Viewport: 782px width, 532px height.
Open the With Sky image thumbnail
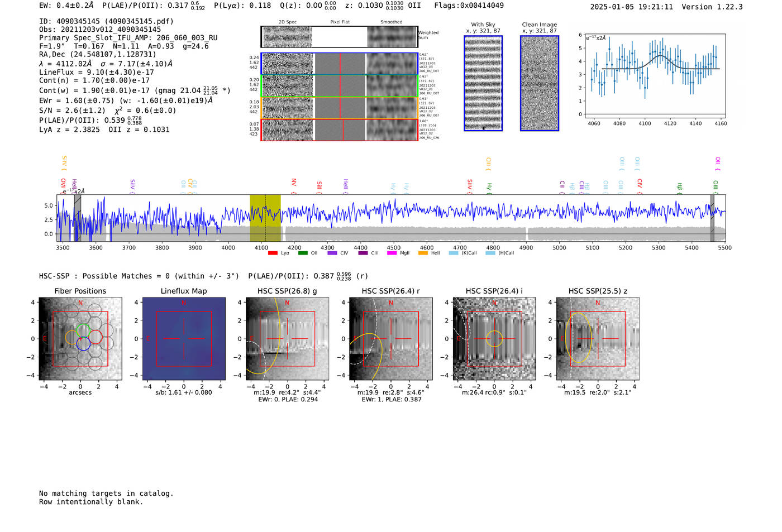coord(483,83)
